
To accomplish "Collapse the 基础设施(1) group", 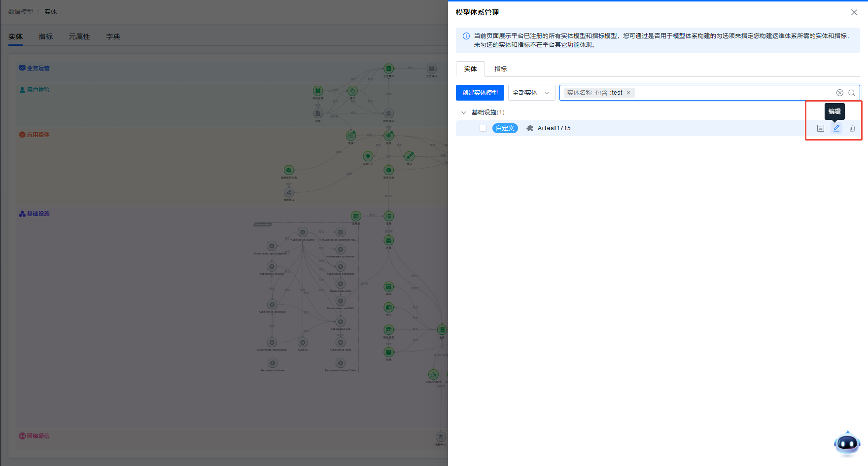I will tap(463, 112).
